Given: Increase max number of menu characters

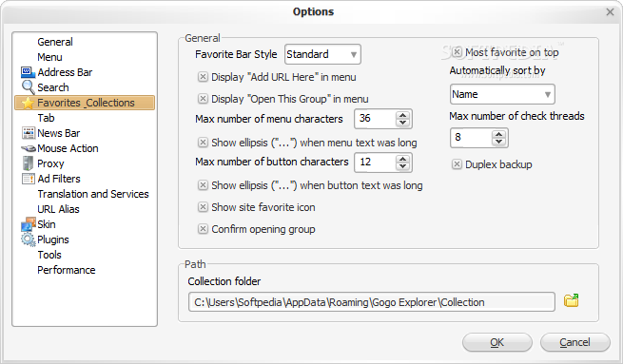Looking at the screenshot, I should (403, 116).
